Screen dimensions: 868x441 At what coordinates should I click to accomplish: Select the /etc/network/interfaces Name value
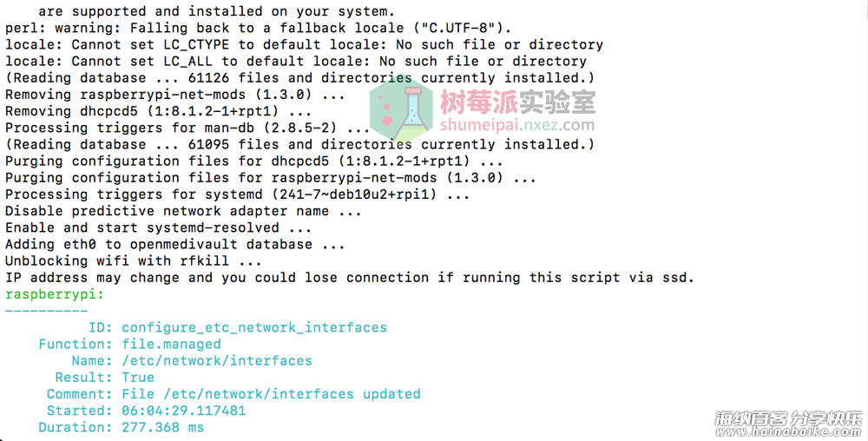click(x=217, y=361)
